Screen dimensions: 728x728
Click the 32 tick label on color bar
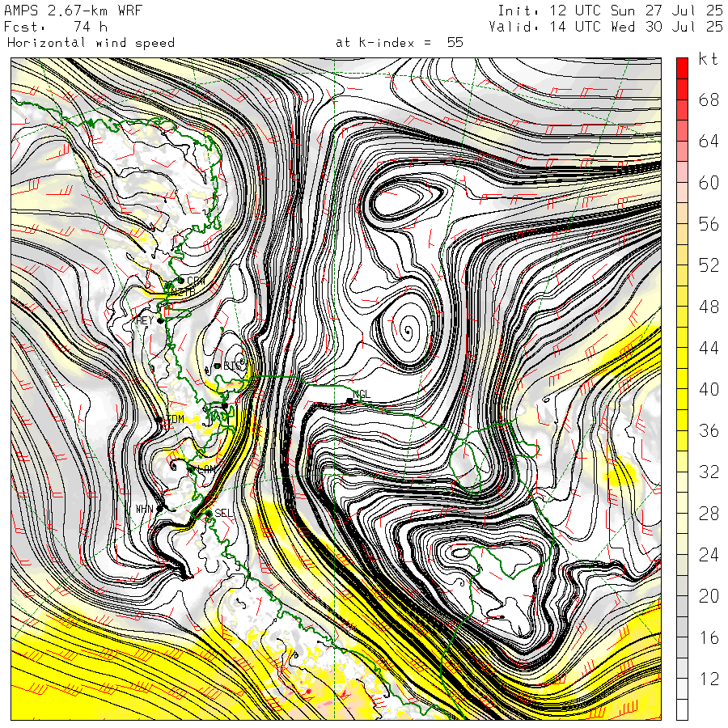click(709, 472)
